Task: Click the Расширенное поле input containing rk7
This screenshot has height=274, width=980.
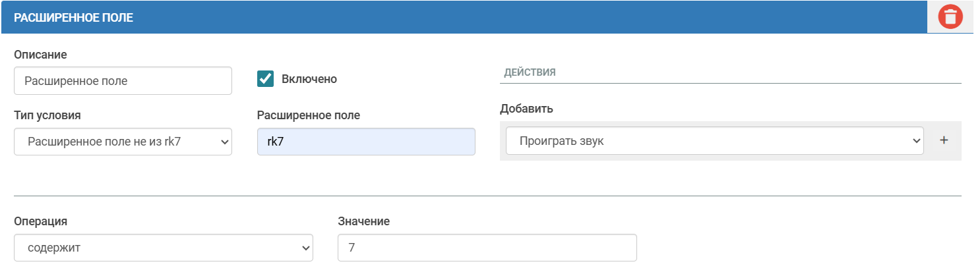Action: (x=366, y=142)
